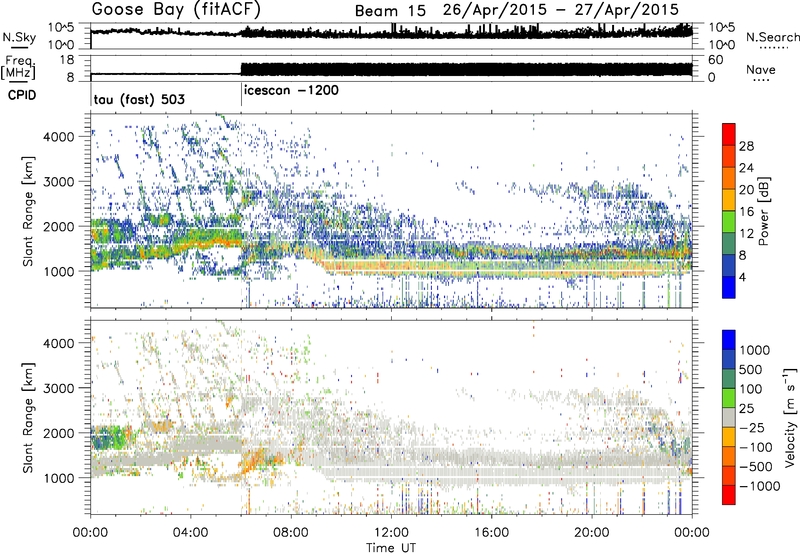The height and width of the screenshot is (554, 800).
Task: Click the '3000' range tick on power panel
Action: (x=59, y=182)
